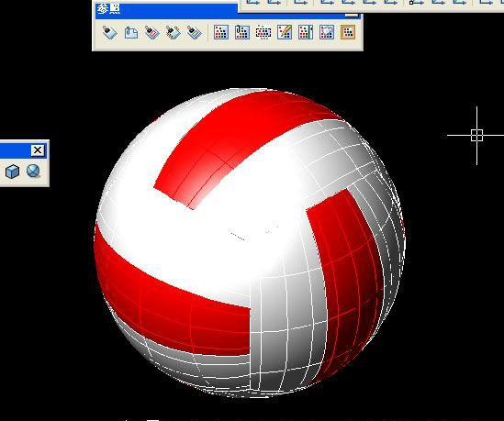Select the External Reference Clip icon
The image size is (504, 421).
(x=152, y=33)
